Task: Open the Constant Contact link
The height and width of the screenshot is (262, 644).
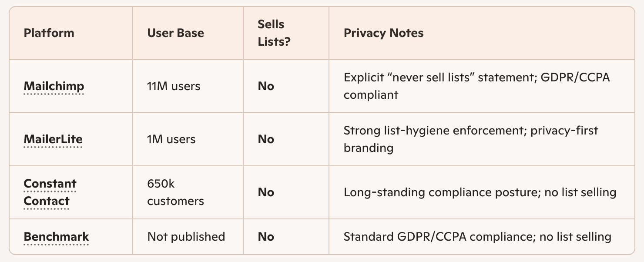Action: click(50, 192)
